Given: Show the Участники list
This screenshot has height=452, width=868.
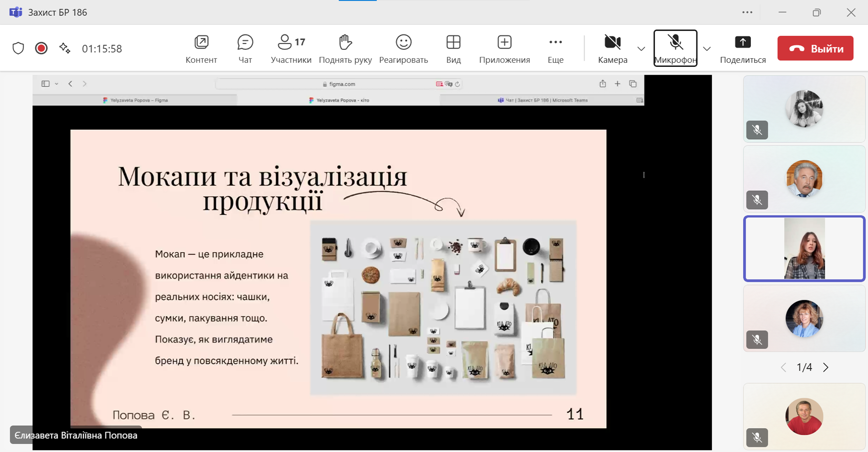Looking at the screenshot, I should 291,48.
